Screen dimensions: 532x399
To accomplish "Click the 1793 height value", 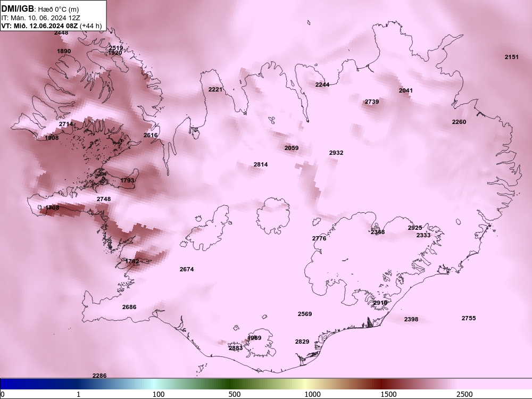I will tap(127, 180).
